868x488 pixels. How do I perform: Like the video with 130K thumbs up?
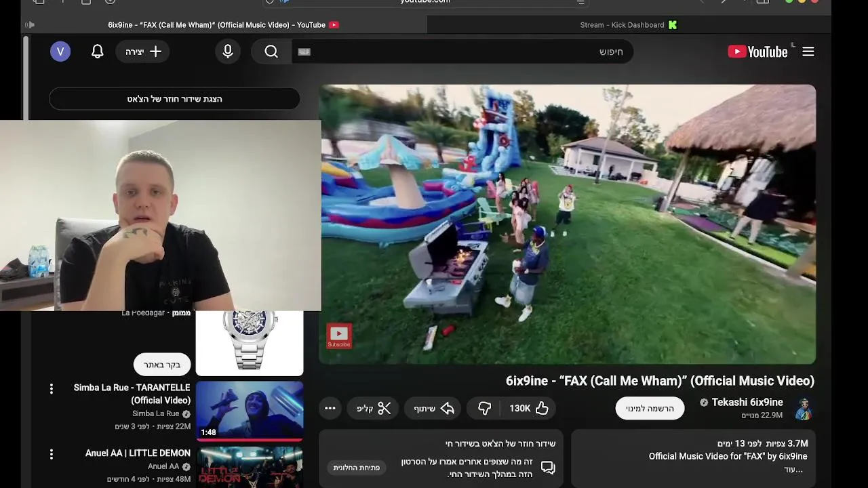coord(528,408)
